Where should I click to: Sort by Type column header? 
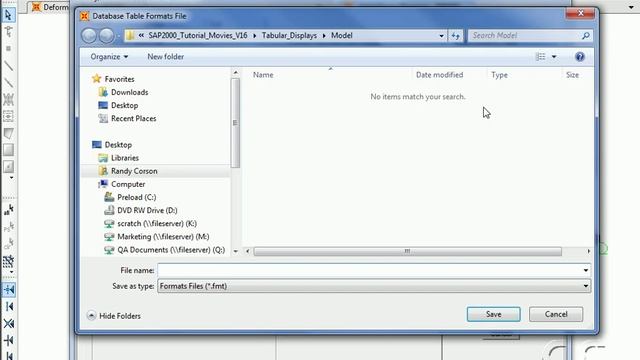500,75
